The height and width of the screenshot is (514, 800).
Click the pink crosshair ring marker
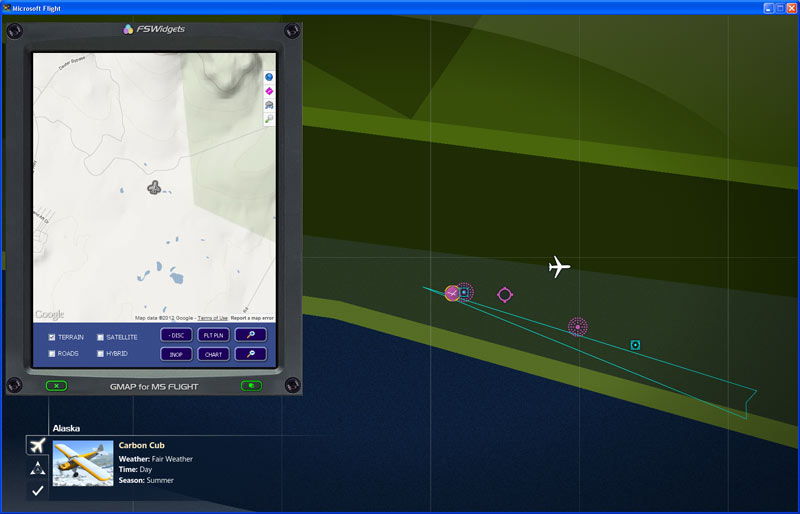(505, 295)
